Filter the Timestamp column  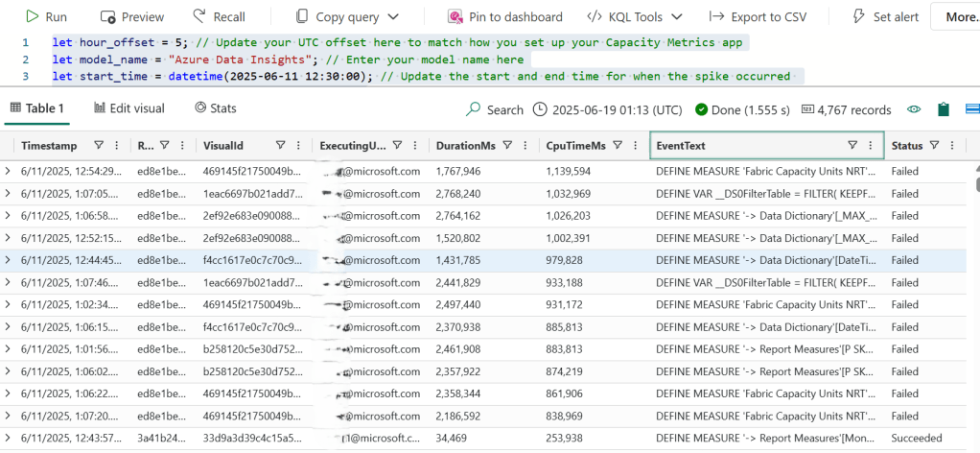pyautogui.click(x=99, y=146)
